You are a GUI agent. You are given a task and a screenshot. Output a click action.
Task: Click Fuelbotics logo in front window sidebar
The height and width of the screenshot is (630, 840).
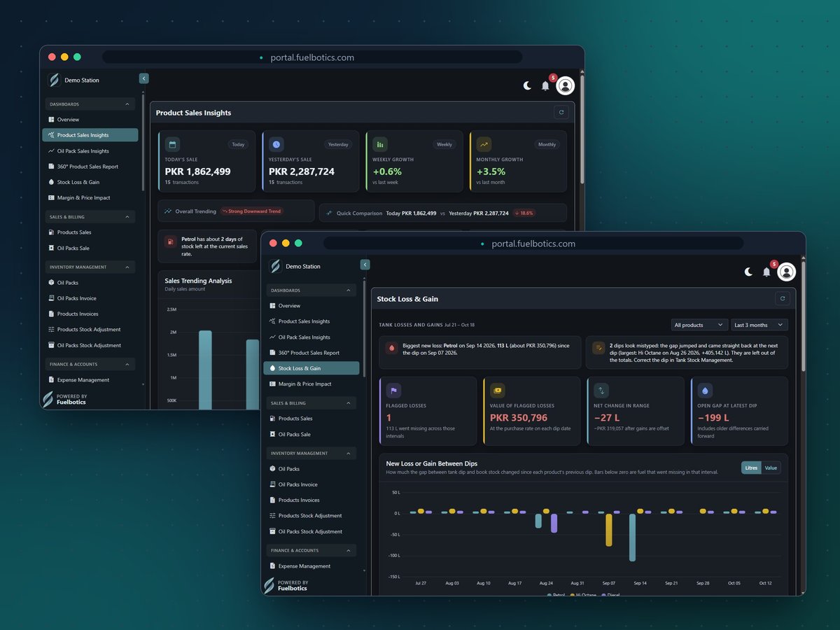[269, 586]
